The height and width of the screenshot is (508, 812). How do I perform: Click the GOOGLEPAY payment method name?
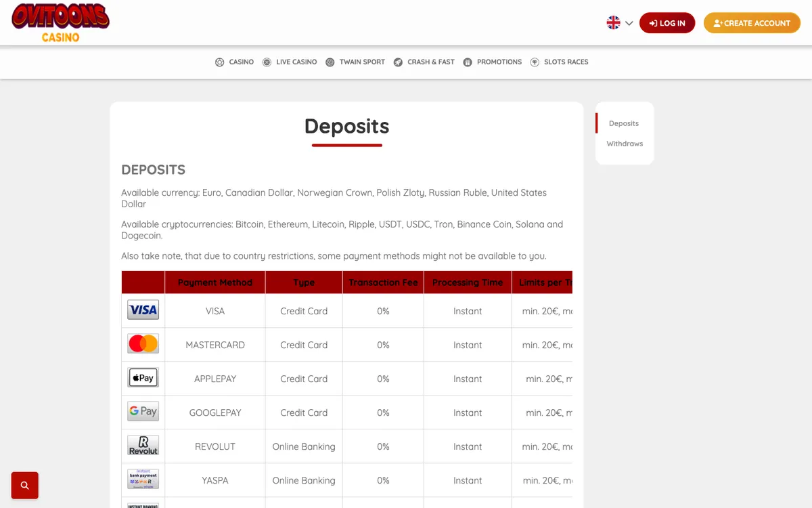[x=215, y=412]
